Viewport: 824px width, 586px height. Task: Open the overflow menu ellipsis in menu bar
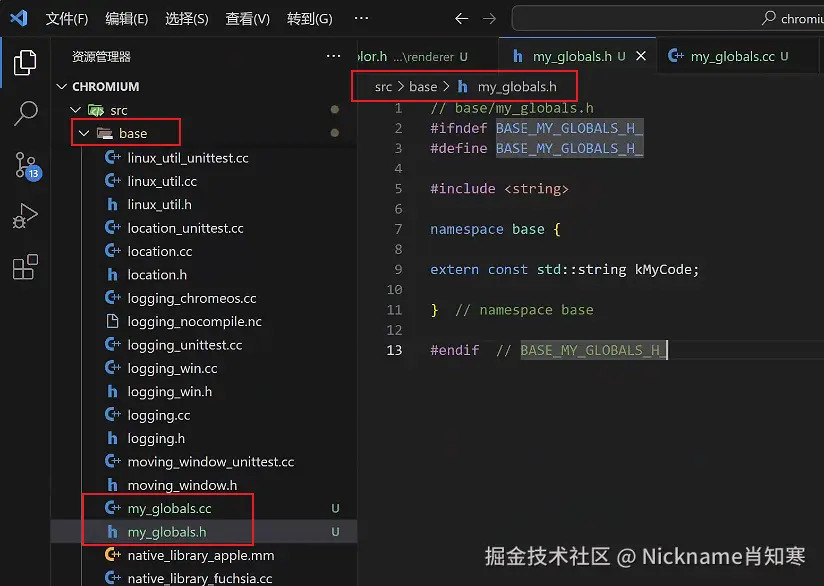click(361, 18)
